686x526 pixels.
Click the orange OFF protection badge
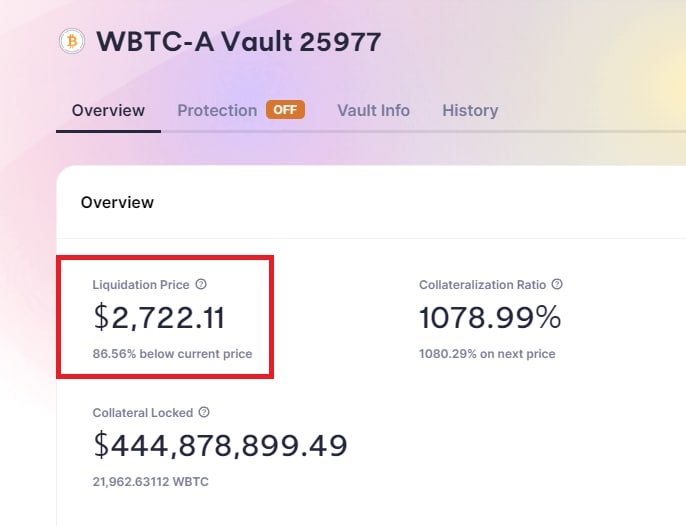[x=285, y=109]
